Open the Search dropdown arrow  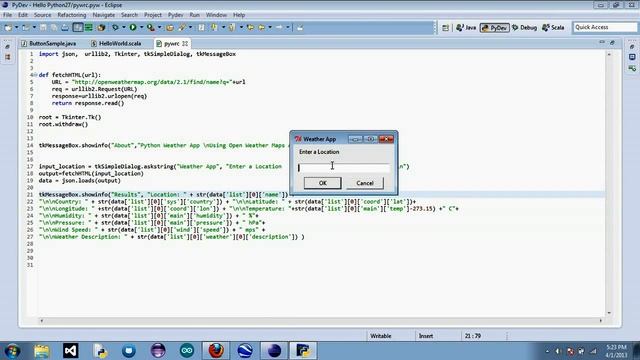pos(190,28)
